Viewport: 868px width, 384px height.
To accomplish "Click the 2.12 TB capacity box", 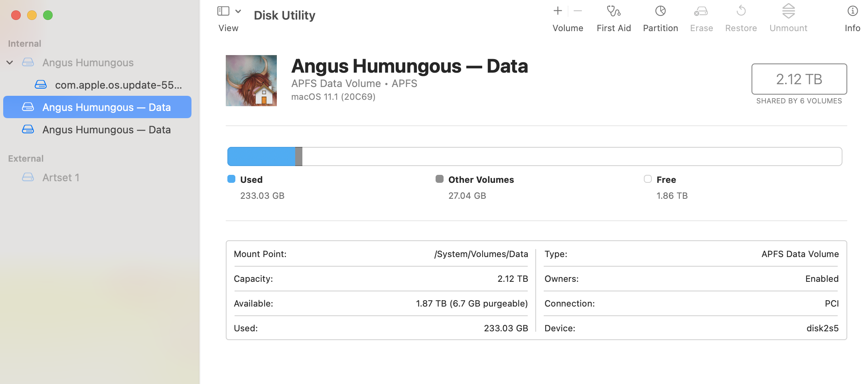I will point(799,79).
